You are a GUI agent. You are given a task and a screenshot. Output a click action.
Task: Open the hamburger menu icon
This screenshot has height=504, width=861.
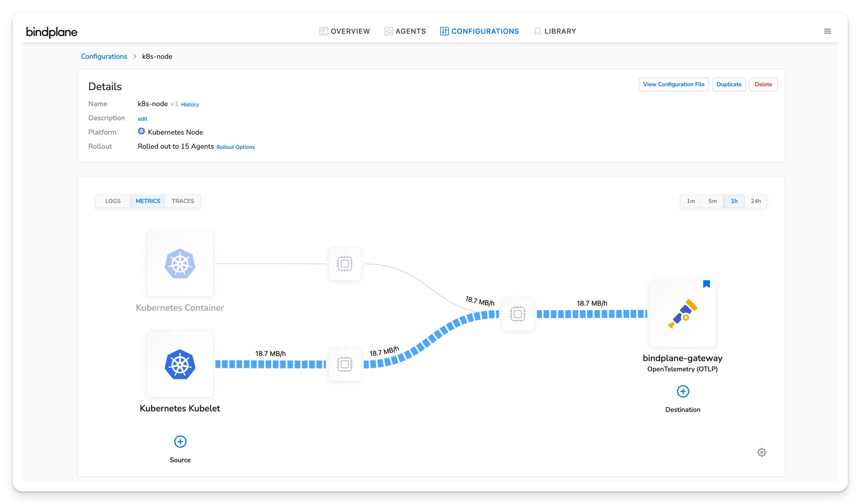pyautogui.click(x=827, y=31)
